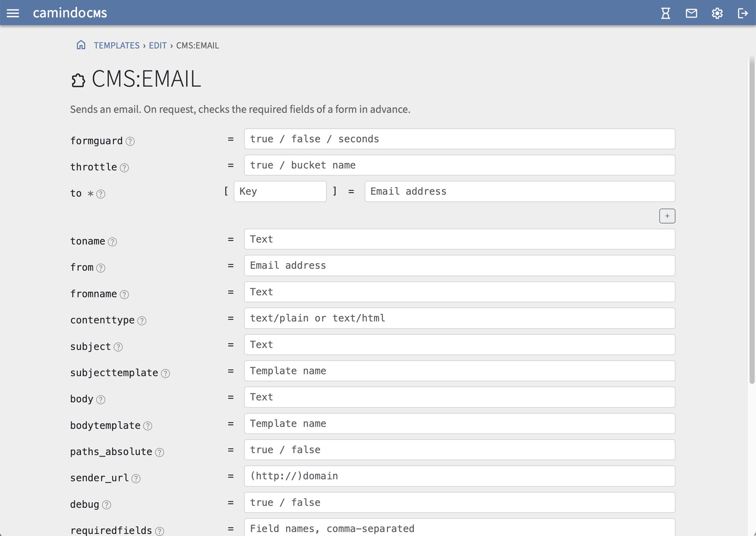Show help for subjecttemplate parameter
Viewport: 756px width, 536px height.
click(x=165, y=373)
